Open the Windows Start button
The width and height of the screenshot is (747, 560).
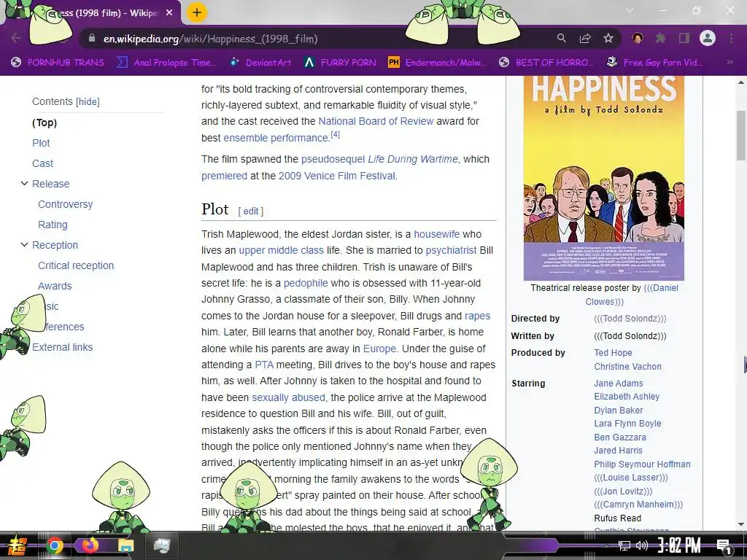click(16, 545)
